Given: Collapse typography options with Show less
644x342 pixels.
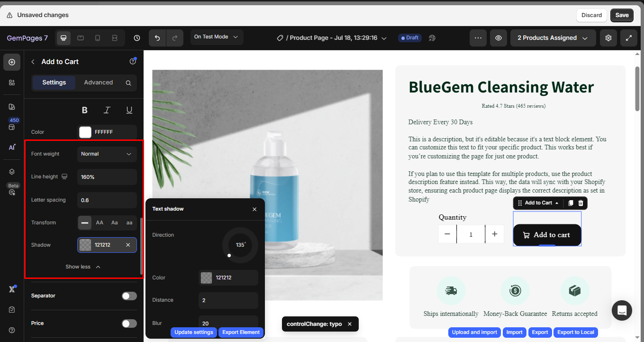Looking at the screenshot, I should pos(83,267).
